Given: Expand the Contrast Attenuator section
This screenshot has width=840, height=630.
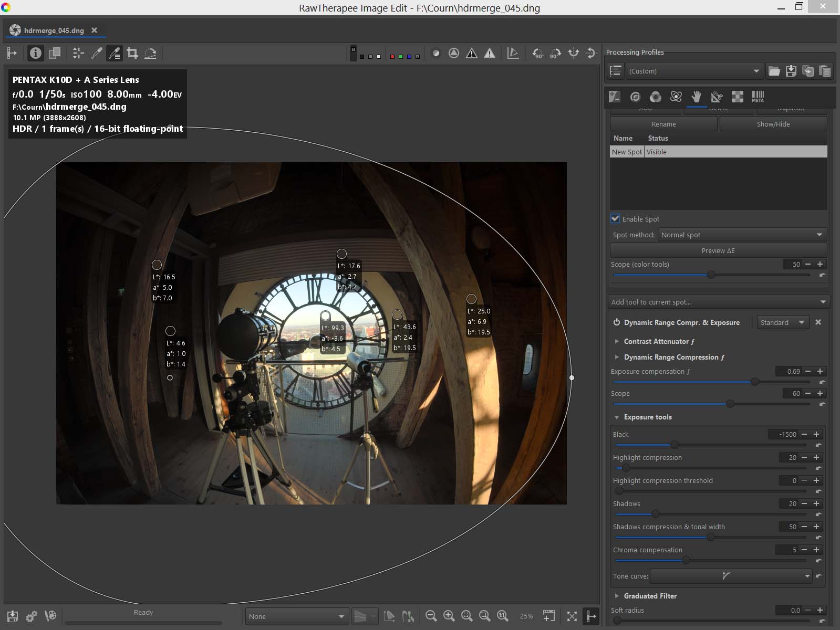Looking at the screenshot, I should click(x=617, y=341).
